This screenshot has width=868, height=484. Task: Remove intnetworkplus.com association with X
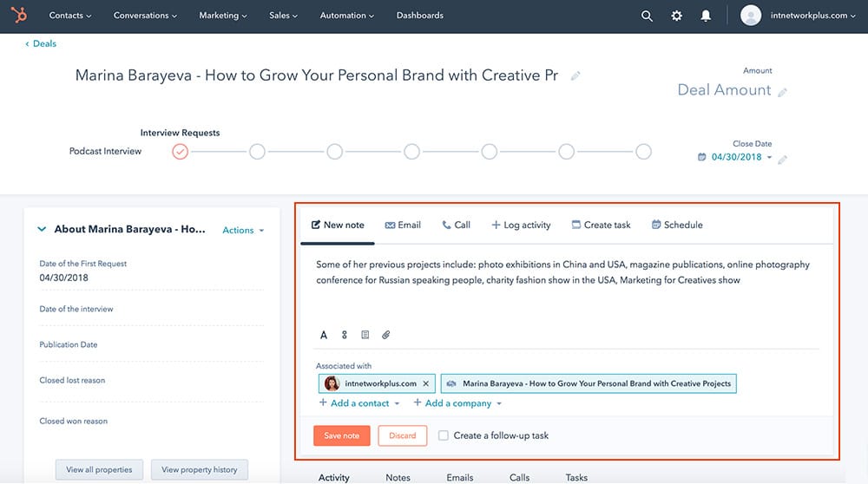[x=425, y=383]
